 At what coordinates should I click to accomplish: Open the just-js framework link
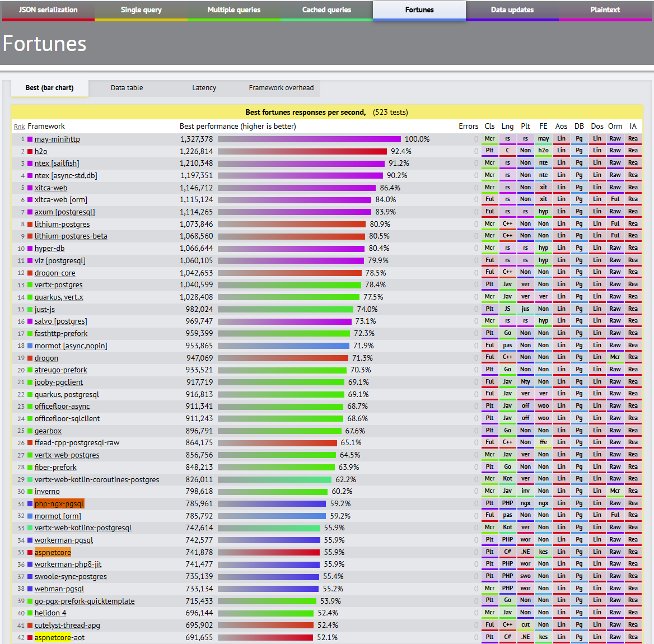(x=45, y=310)
